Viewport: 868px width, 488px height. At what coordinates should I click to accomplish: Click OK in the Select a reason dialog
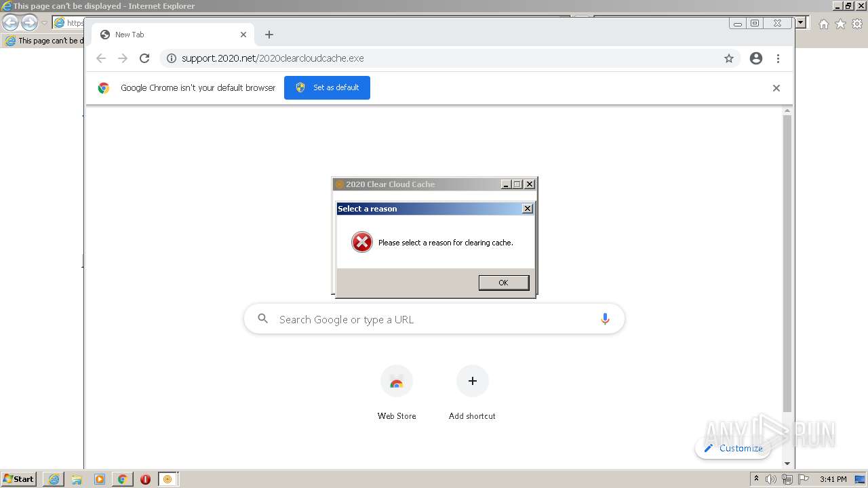pyautogui.click(x=503, y=283)
